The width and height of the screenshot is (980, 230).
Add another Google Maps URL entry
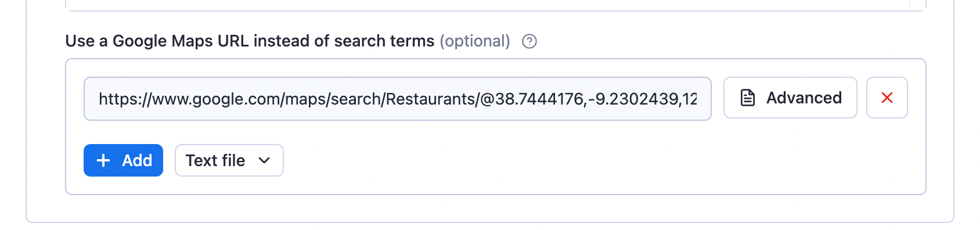tap(123, 160)
